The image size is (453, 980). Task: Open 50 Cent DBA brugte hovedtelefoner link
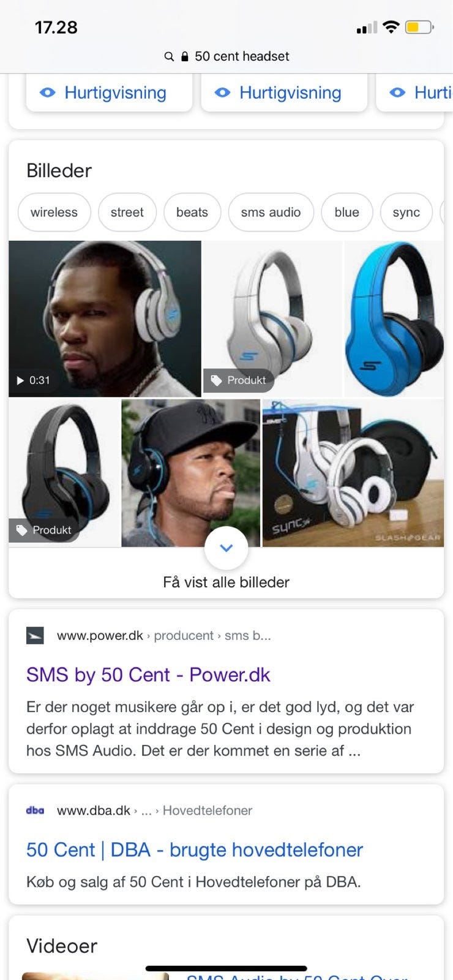tap(195, 850)
